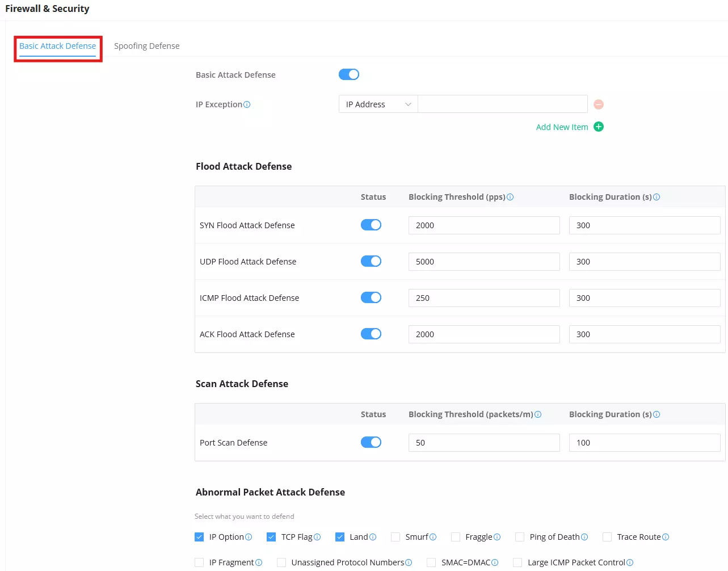Uncheck the TCP Flag checkbox
The image size is (728, 571).
[x=271, y=537]
